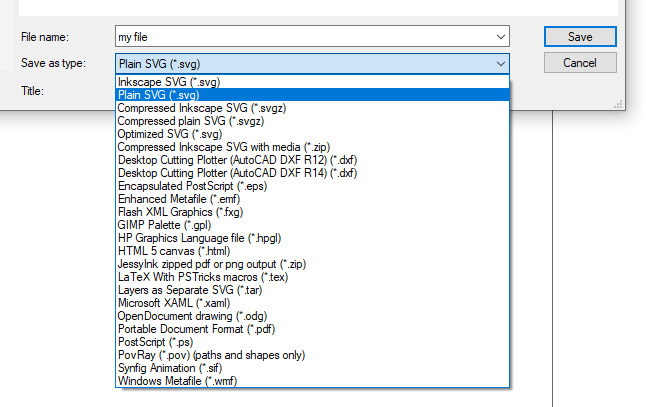Choose Desktop Cutting Plotter AutoCAD DXF R14
Image resolution: width=646 pixels, height=407 pixels.
312,173
